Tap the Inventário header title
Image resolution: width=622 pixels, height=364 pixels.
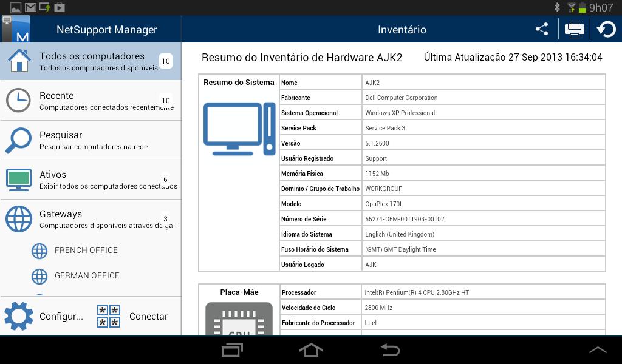point(402,30)
